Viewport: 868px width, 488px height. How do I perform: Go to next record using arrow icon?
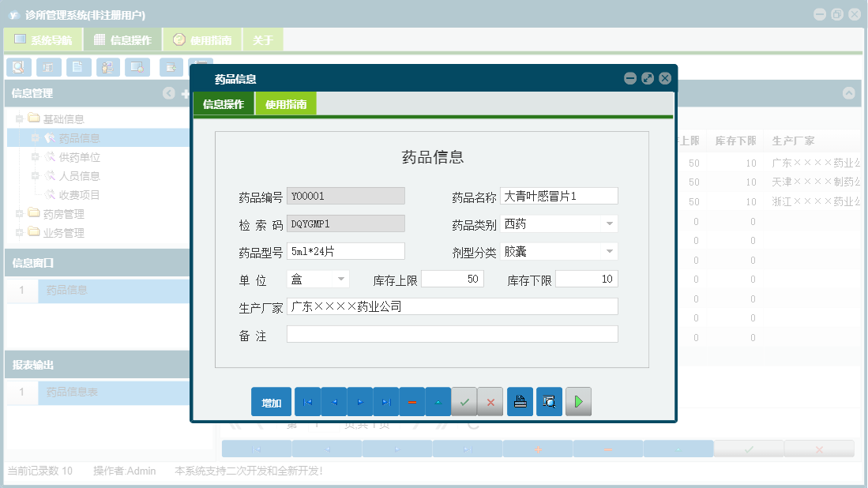tap(359, 401)
